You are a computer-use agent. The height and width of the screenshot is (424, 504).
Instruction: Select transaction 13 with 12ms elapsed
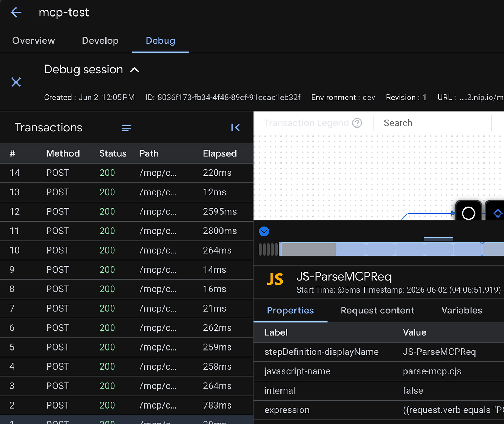point(126,192)
